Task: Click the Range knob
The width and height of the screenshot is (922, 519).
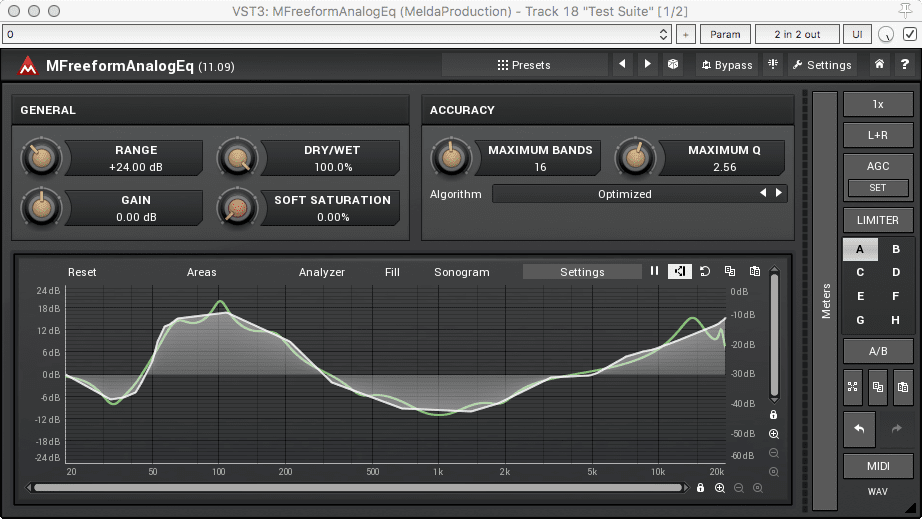Action: tap(40, 158)
